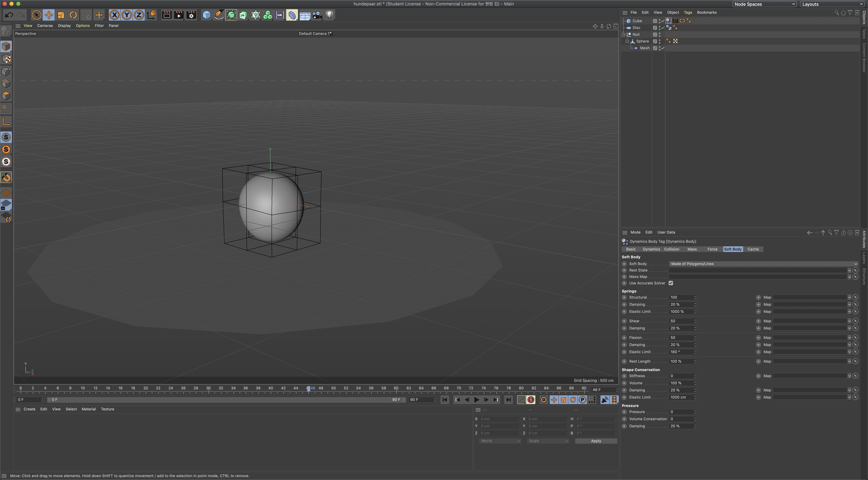Click the Spline Pen tool icon
Image resolution: width=868 pixels, height=480 pixels.
[219, 15]
